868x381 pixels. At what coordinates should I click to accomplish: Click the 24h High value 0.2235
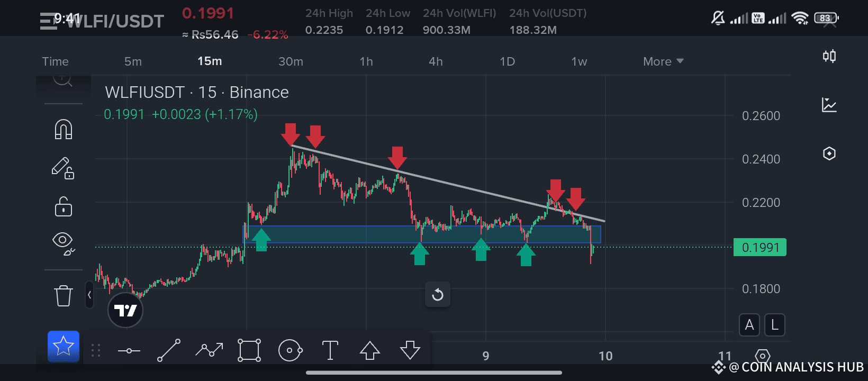coord(324,30)
